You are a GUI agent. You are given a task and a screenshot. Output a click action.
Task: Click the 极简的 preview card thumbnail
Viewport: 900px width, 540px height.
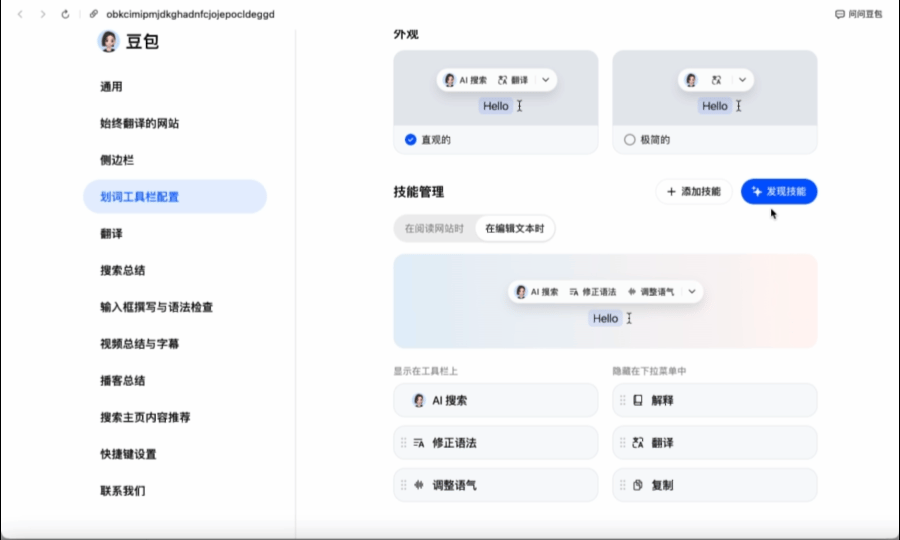715,88
